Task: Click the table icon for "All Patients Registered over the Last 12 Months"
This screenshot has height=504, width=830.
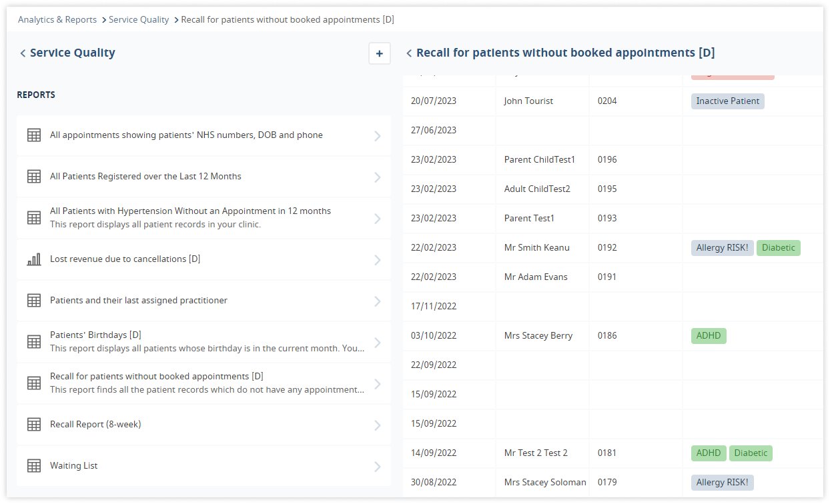Action: click(x=34, y=177)
